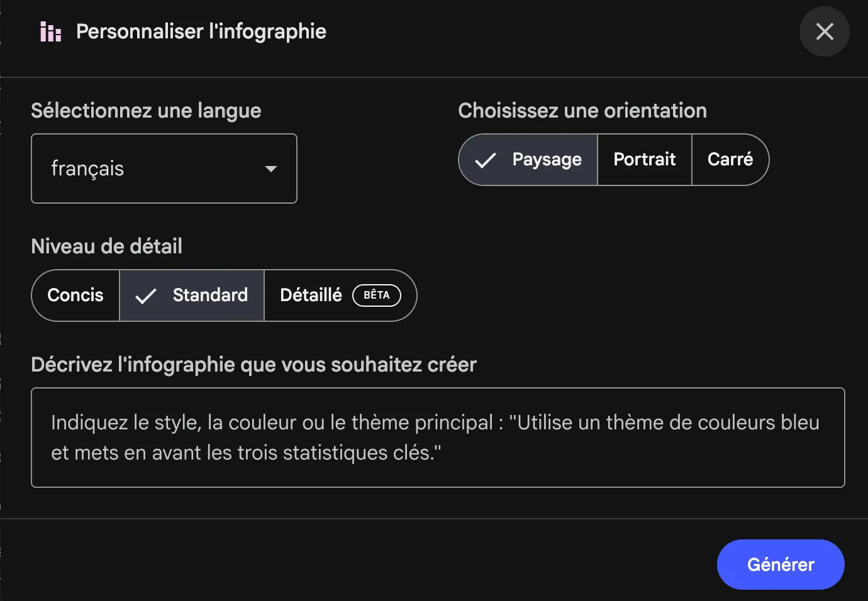Expand the français language combo box
The image size is (868, 601).
coord(164,168)
